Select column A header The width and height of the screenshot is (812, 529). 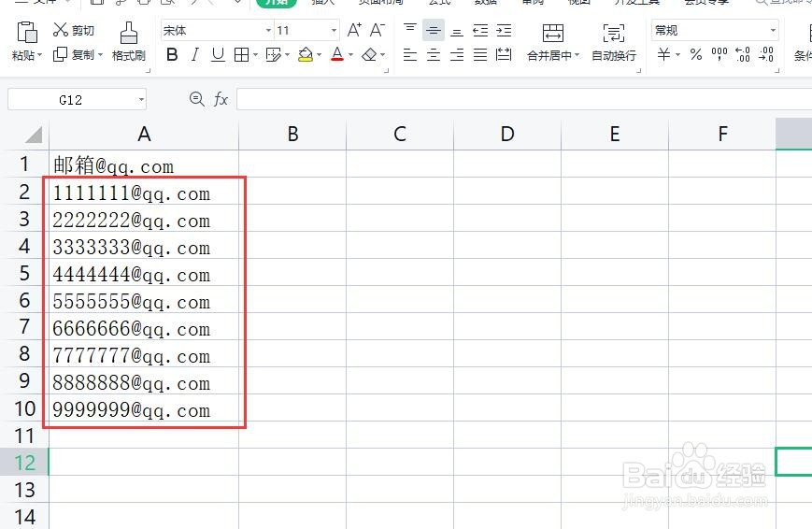144,135
